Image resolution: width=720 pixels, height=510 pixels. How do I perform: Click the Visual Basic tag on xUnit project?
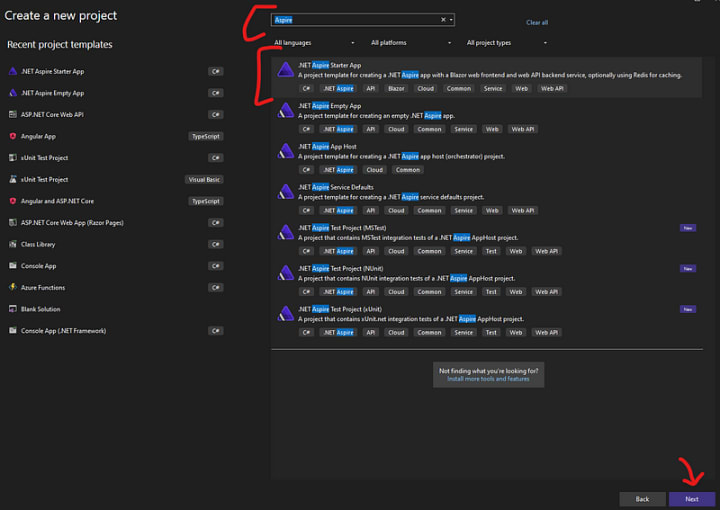pyautogui.click(x=204, y=179)
